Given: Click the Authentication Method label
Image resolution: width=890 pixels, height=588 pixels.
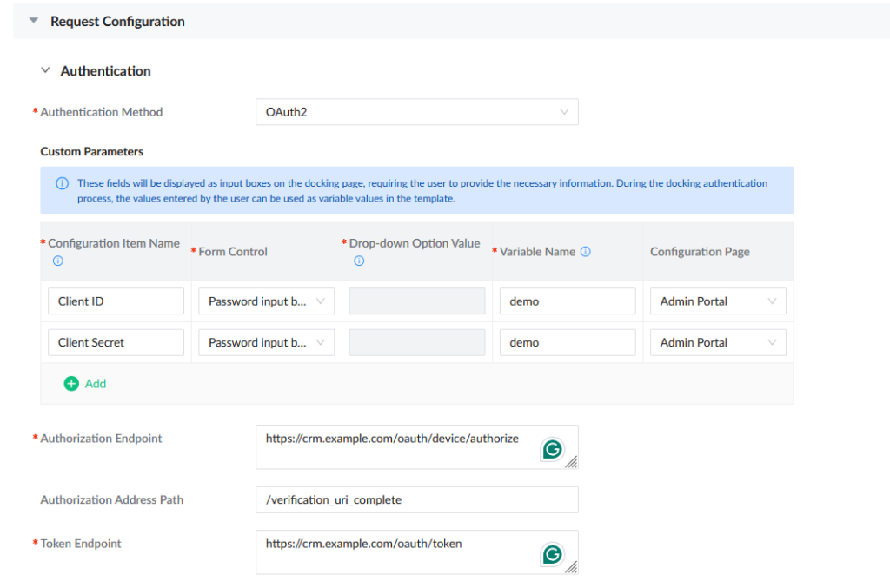Looking at the screenshot, I should click(x=101, y=112).
